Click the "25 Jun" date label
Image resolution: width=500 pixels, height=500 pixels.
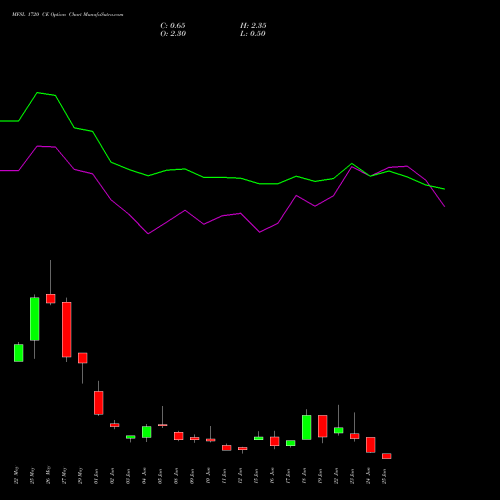point(385,476)
